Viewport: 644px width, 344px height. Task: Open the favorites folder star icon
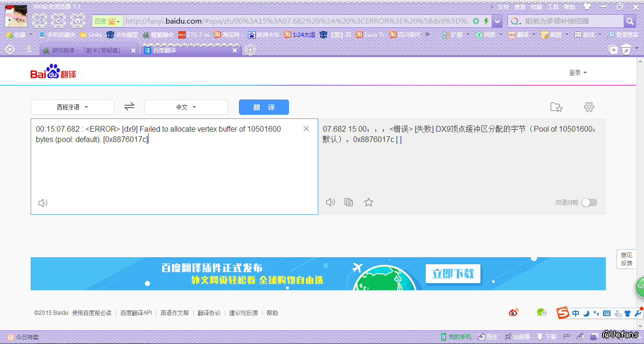click(x=556, y=107)
